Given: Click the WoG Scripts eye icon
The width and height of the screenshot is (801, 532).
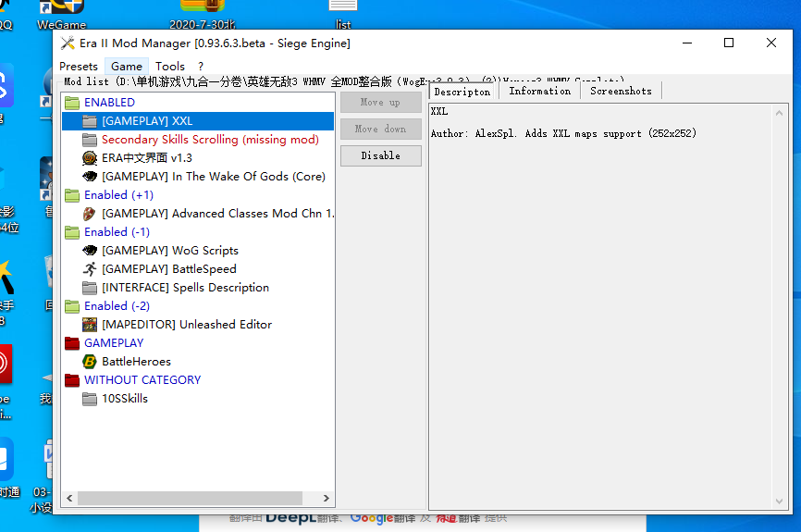Looking at the screenshot, I should 90,251.
